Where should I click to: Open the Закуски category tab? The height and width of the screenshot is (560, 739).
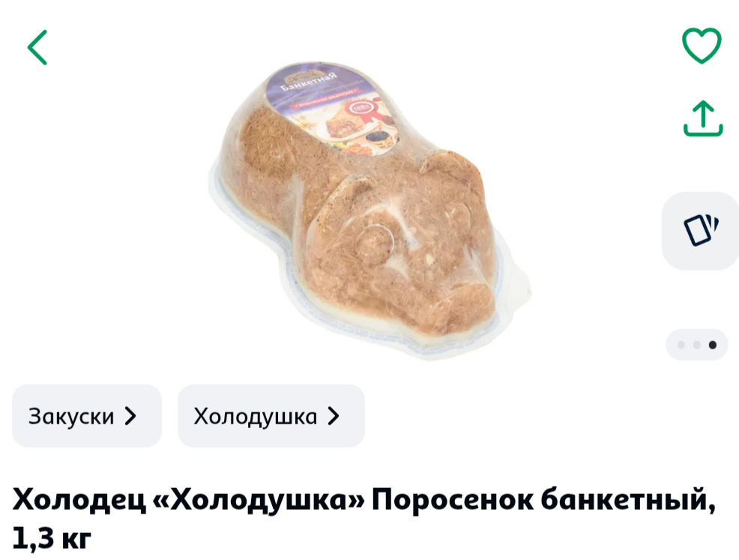87,416
